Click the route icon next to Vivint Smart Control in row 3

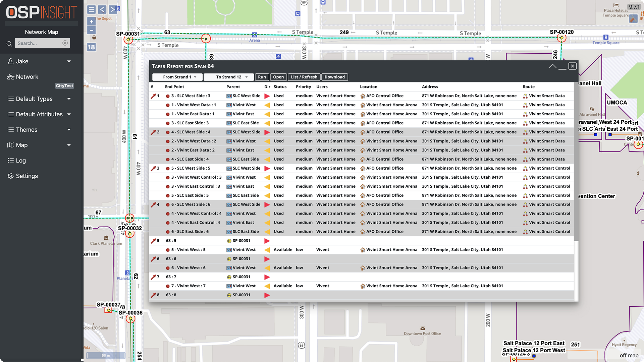point(525,168)
